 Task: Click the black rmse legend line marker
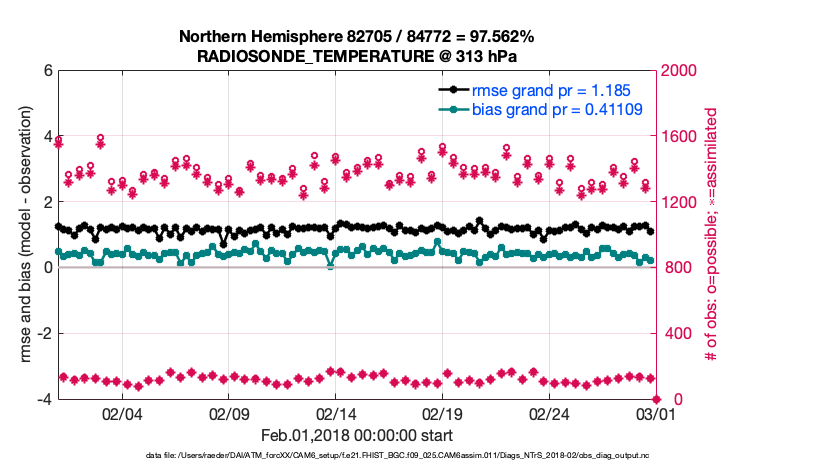[454, 91]
